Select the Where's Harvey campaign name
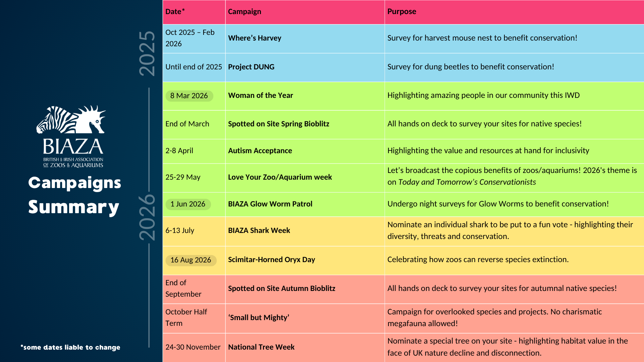Image resolution: width=644 pixels, height=362 pixels. [x=255, y=38]
